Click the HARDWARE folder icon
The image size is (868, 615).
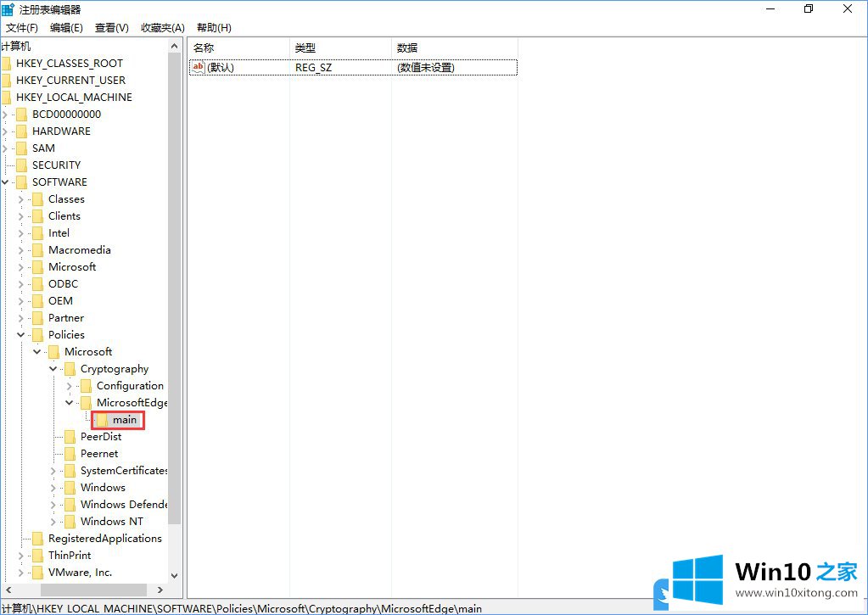click(21, 131)
